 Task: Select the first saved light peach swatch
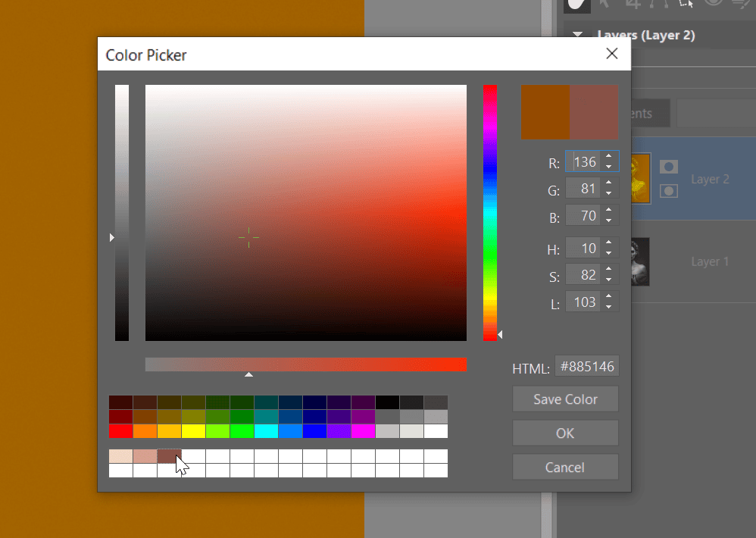(120, 456)
